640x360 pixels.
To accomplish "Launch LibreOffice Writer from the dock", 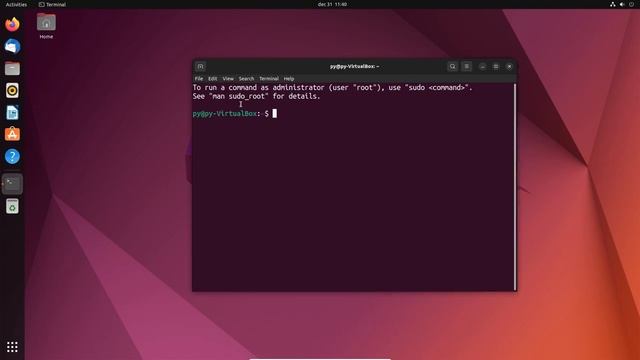I will point(12,112).
